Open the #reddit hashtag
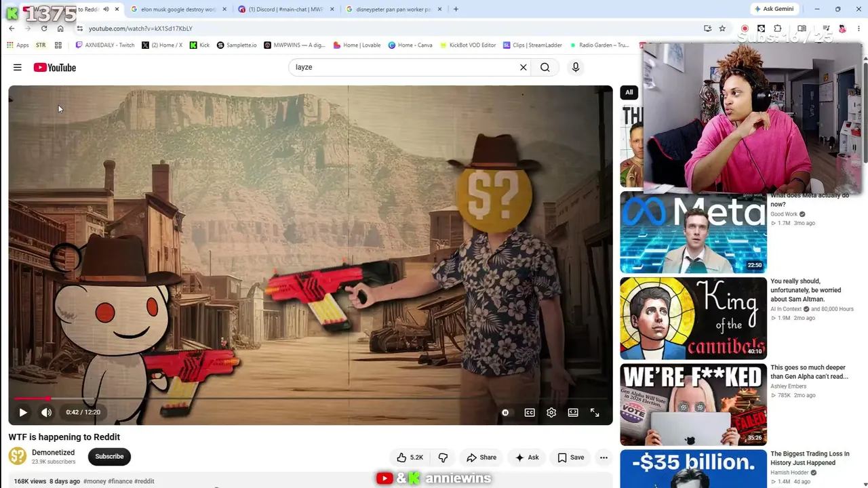 coord(144,481)
